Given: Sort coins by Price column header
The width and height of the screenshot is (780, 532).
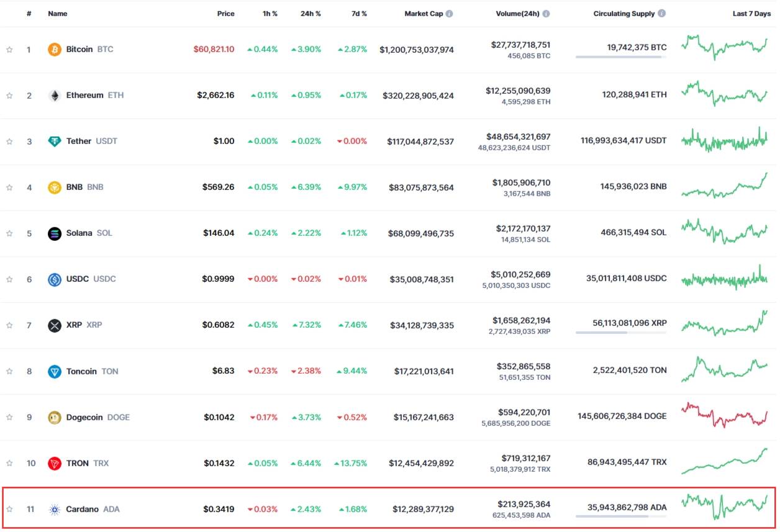Looking at the screenshot, I should coord(226,13).
